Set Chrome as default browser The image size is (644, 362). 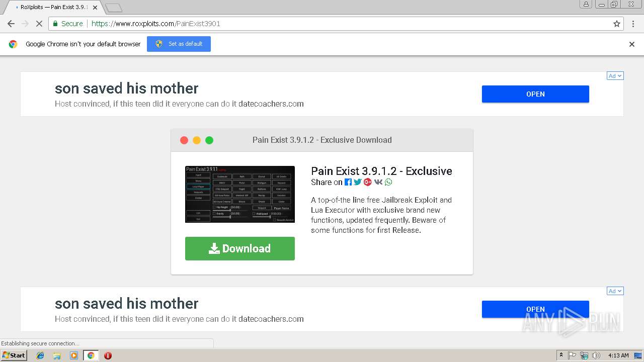pos(179,44)
